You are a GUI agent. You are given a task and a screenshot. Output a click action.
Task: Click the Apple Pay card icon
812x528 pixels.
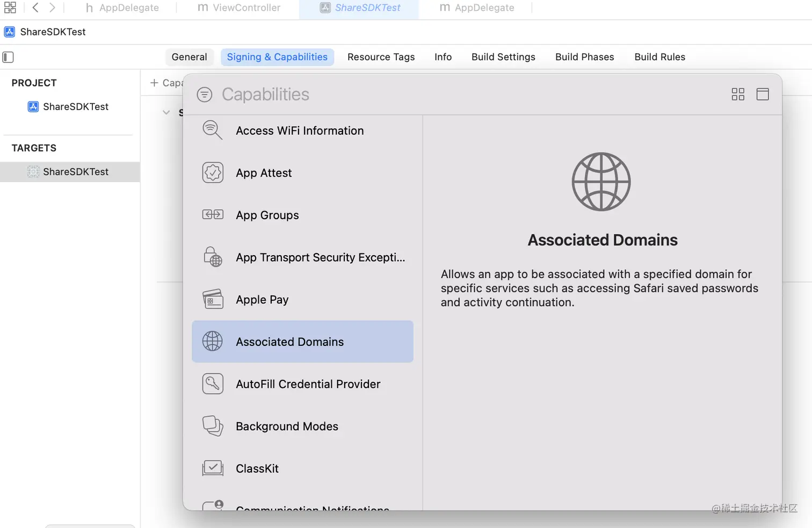[x=213, y=299]
